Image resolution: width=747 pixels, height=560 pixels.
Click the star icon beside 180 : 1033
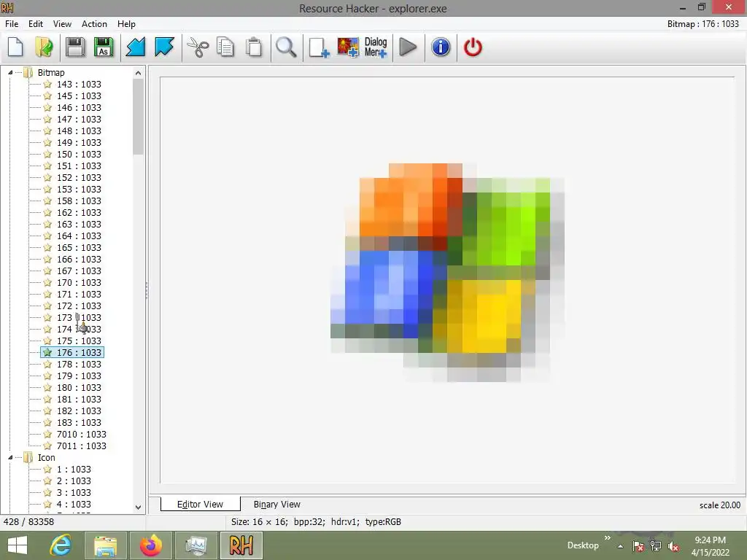[47, 388]
